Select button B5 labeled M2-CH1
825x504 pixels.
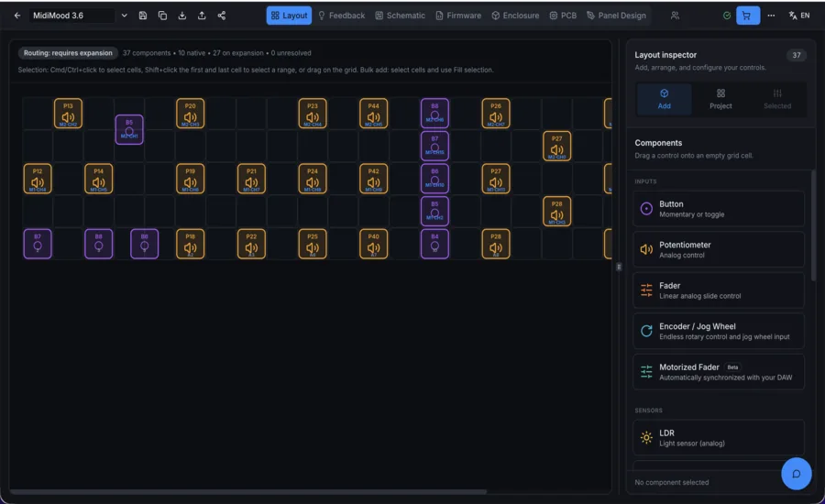(x=129, y=129)
